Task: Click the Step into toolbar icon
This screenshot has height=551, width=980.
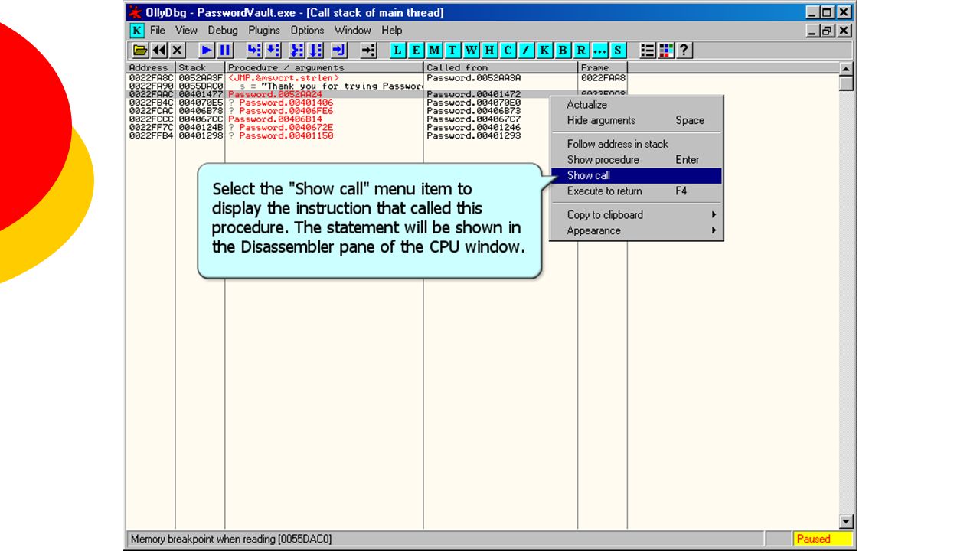Action: tap(254, 51)
